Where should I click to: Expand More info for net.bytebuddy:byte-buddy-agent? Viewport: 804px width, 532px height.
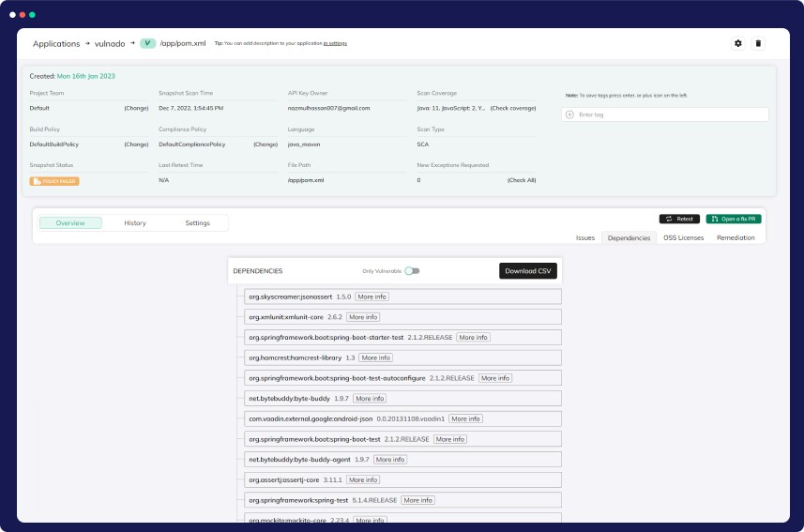[390, 460]
